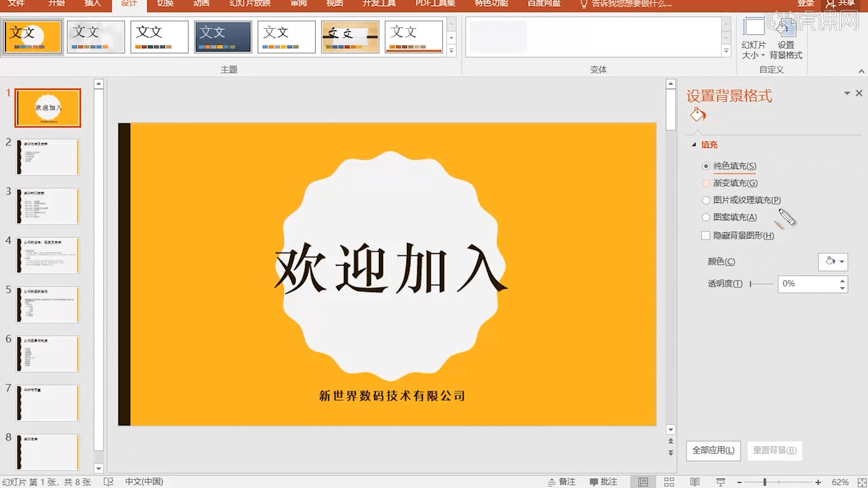Select the gray gradient theme thumbnail
Screen dimensions: 868x488
click(x=96, y=37)
